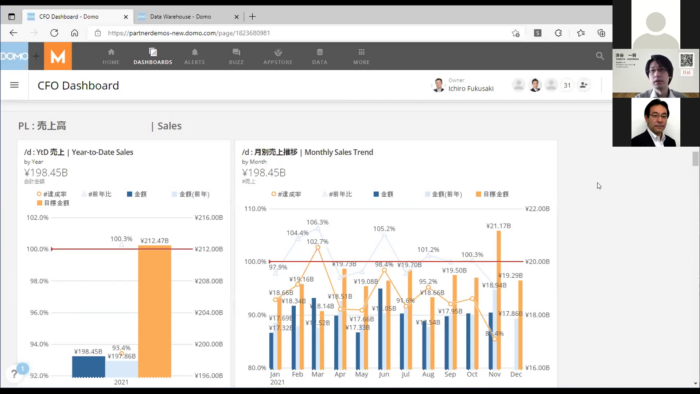Open Appstore in Domo navigation
This screenshot has height=394, width=700.
(x=278, y=57)
